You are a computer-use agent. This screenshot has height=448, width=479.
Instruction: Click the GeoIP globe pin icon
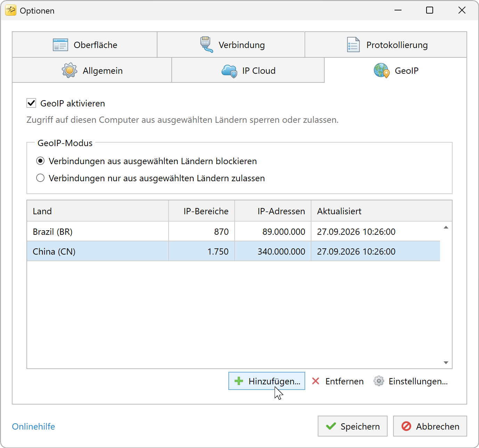pos(382,71)
